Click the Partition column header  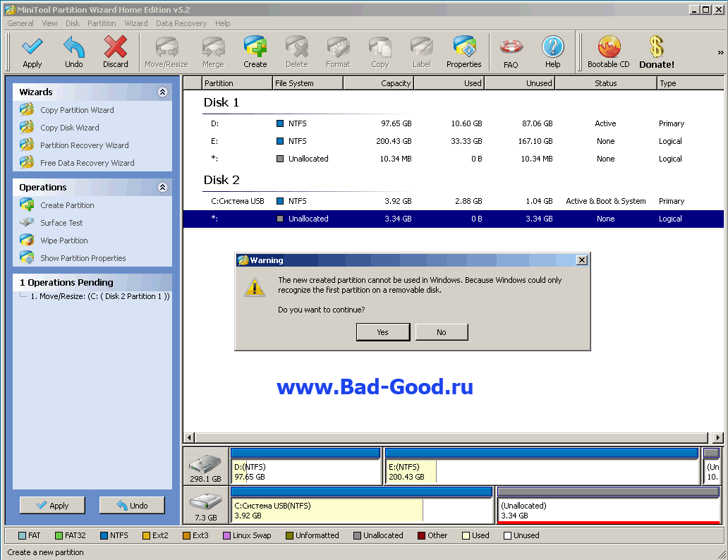(x=237, y=83)
